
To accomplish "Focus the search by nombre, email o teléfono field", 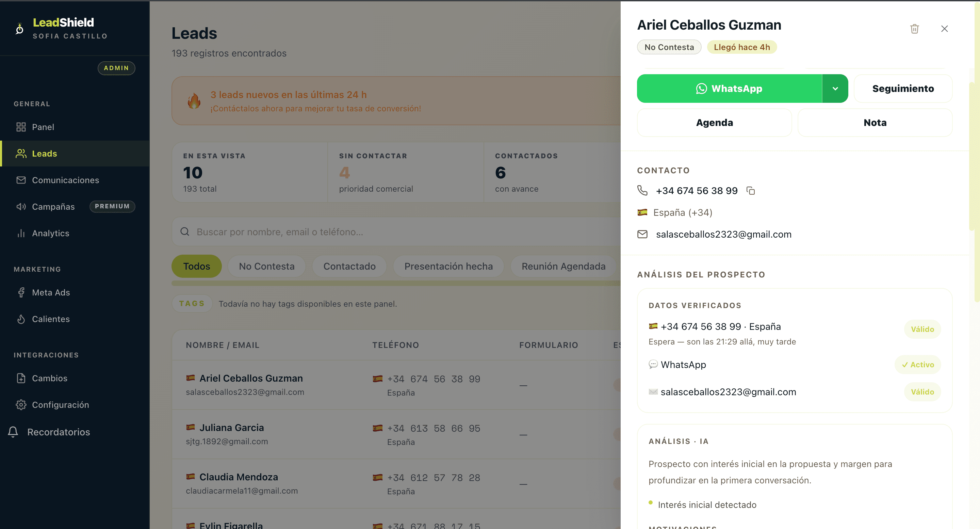I will point(396,232).
